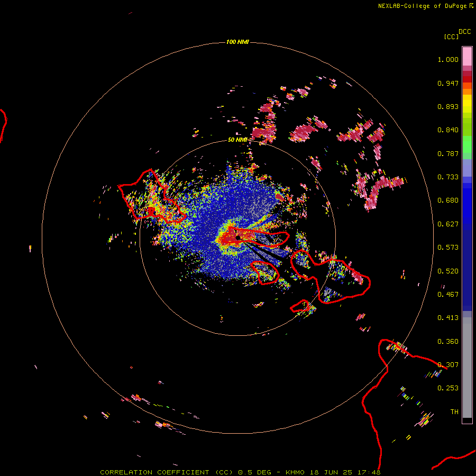Select the 0.733 scale value
This screenshot has height=476, width=476.
448,177
